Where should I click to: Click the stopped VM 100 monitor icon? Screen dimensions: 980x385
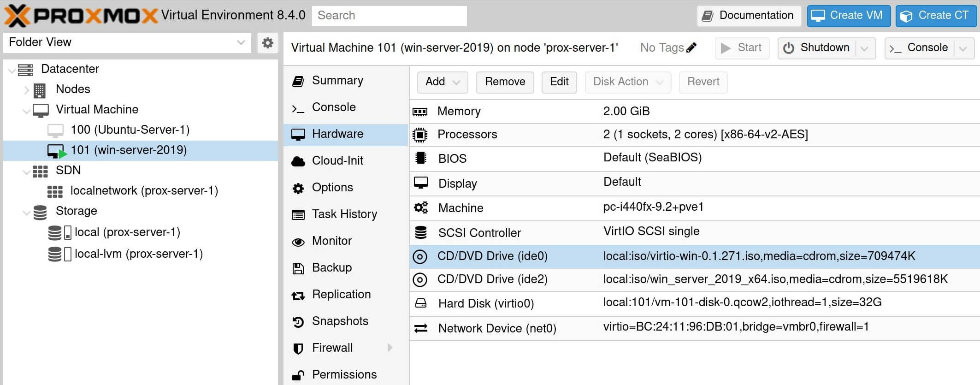point(55,131)
